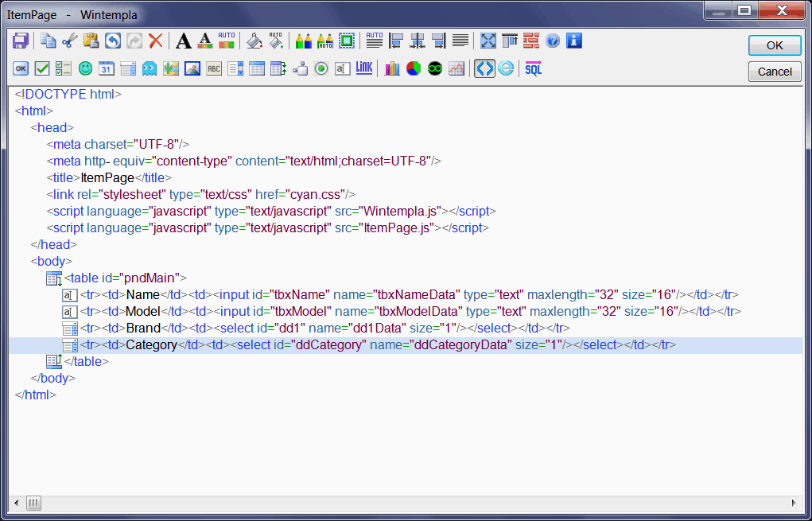Toggle the HTML code view button

(484, 68)
